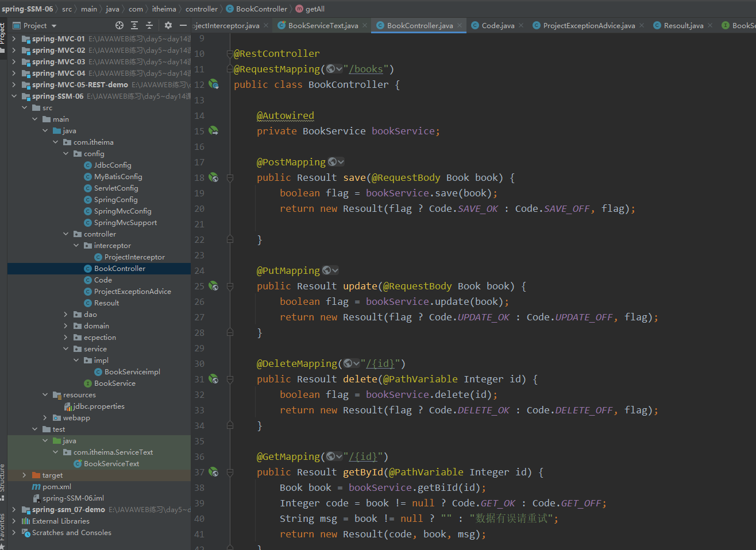Screen dimensions: 756x550
Task: Toggle code folding for the getById method
Action: point(230,472)
